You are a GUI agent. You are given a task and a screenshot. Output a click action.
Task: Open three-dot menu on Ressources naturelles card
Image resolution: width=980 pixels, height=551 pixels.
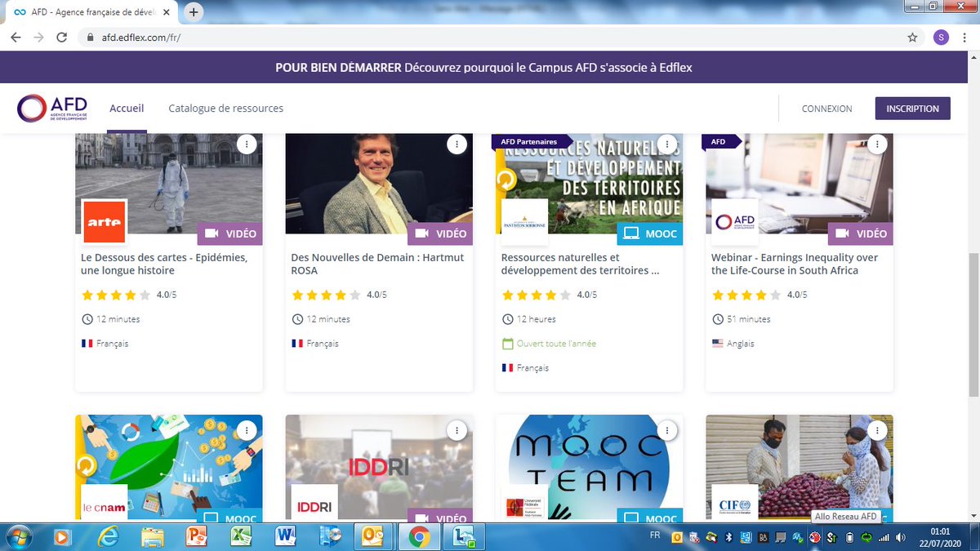[x=667, y=144]
